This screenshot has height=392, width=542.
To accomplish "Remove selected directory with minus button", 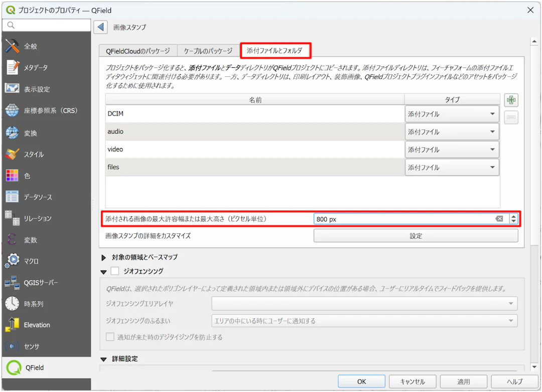I will 511,117.
